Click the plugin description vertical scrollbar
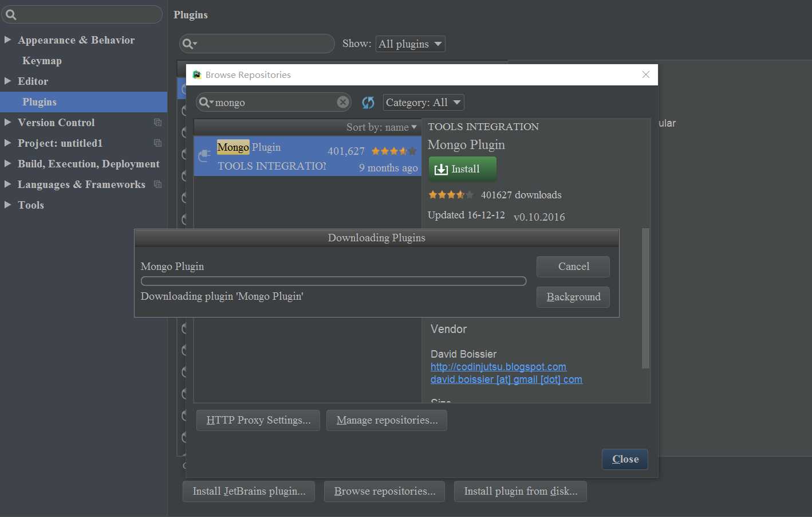Viewport: 812px width, 517px height. click(x=646, y=298)
